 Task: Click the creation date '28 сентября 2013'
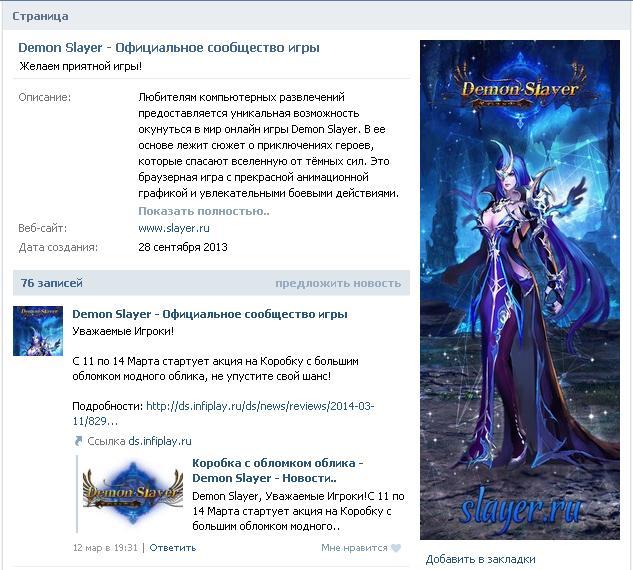(x=183, y=247)
